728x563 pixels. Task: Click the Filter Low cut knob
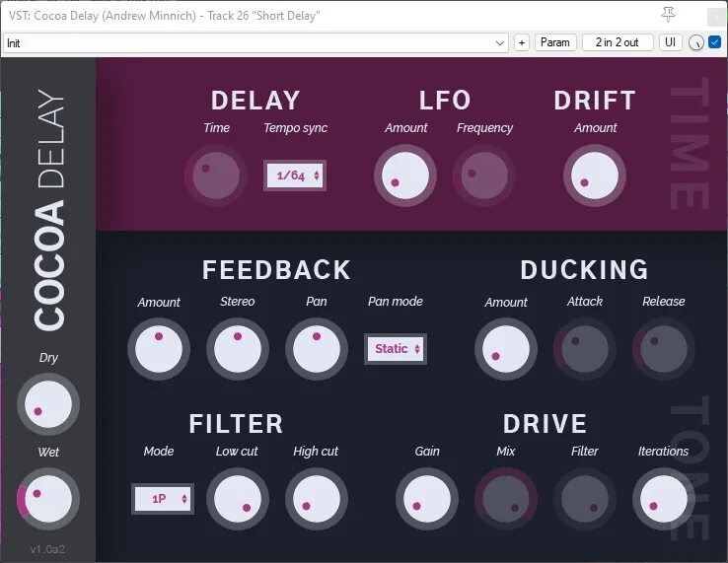point(238,499)
